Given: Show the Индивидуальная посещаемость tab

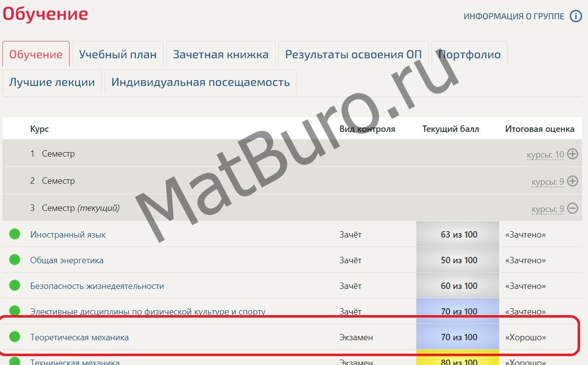Looking at the screenshot, I should pos(200,82).
